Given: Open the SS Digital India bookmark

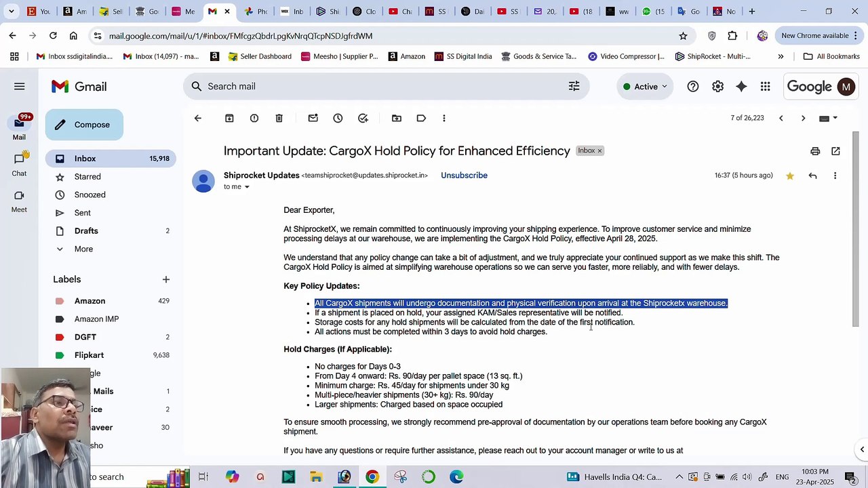Looking at the screenshot, I should point(463,56).
